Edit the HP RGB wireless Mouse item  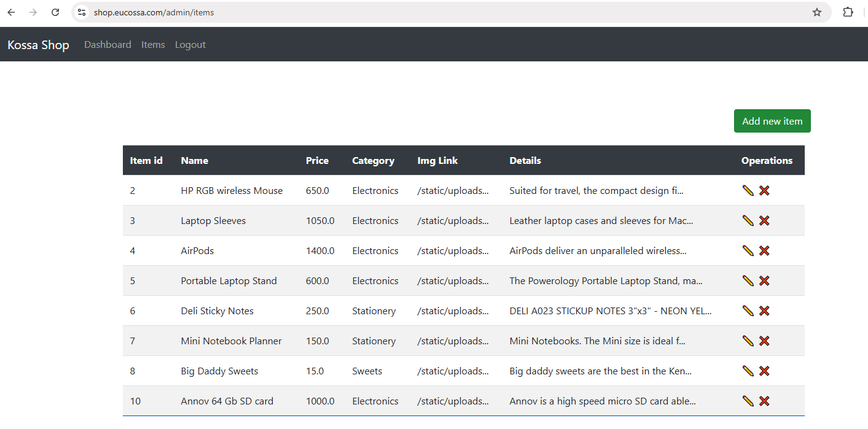click(748, 190)
